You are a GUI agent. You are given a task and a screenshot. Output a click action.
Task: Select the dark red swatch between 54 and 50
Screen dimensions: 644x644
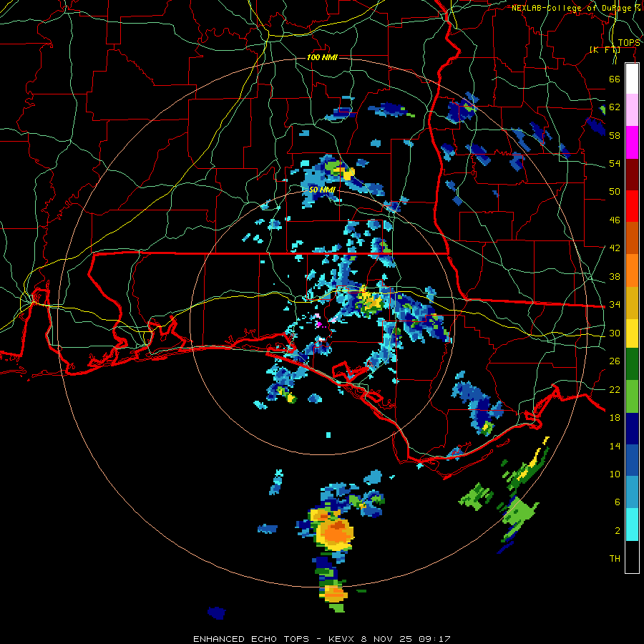(x=632, y=174)
